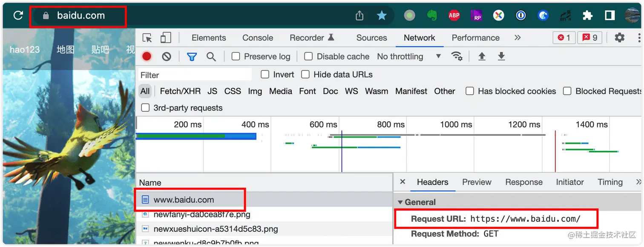Click the share page icon
This screenshot has height=247, width=644.
point(359,16)
